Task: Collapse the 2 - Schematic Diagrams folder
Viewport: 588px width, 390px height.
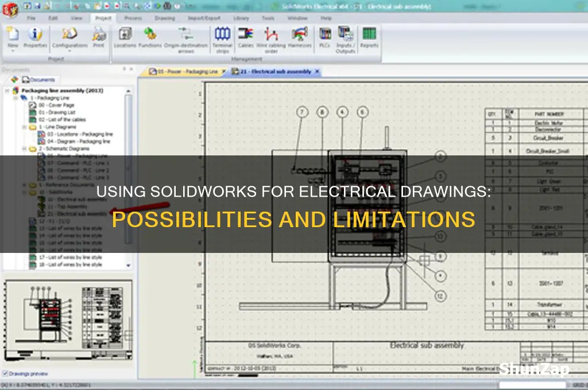Action: point(24,149)
